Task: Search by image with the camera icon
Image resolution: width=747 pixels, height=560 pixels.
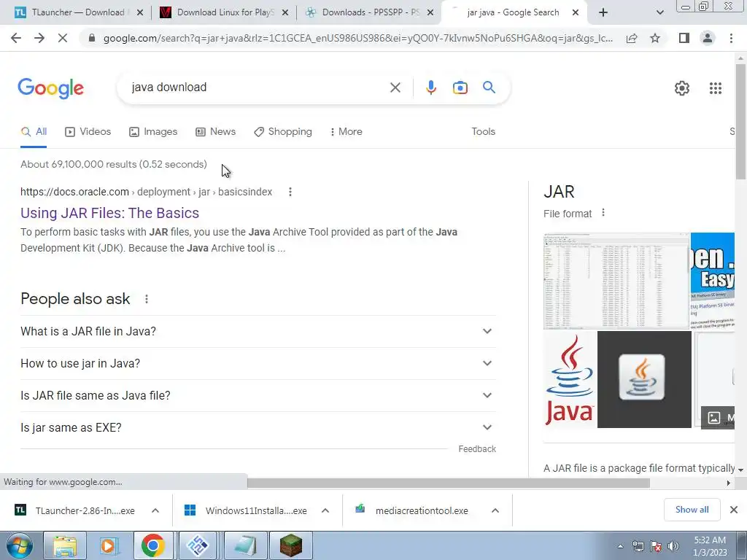Action: (x=460, y=87)
